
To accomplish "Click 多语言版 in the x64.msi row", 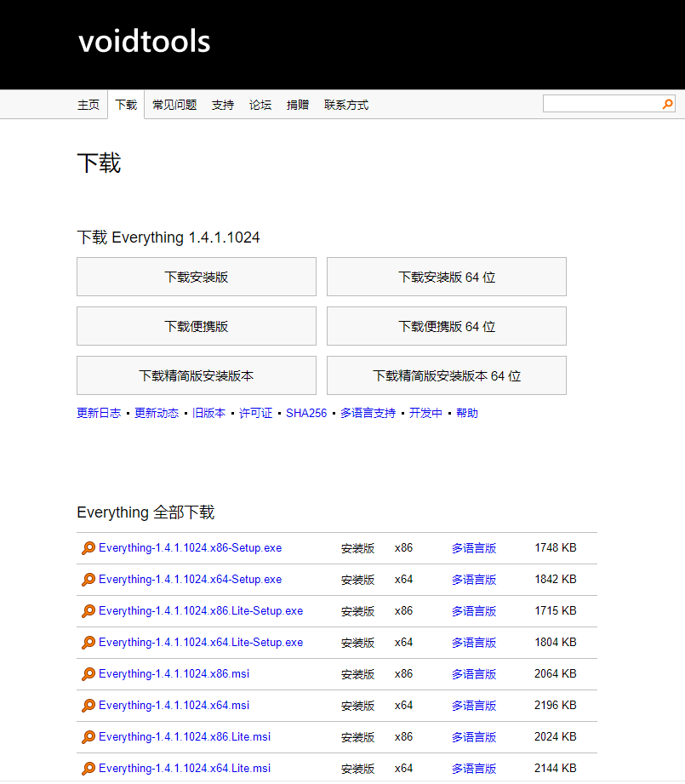I will point(474,706).
